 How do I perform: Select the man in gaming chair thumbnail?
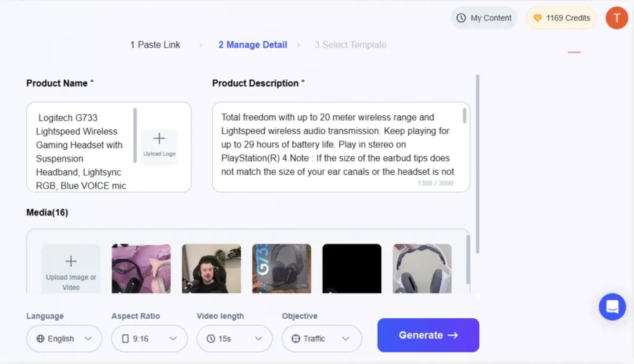pos(211,268)
